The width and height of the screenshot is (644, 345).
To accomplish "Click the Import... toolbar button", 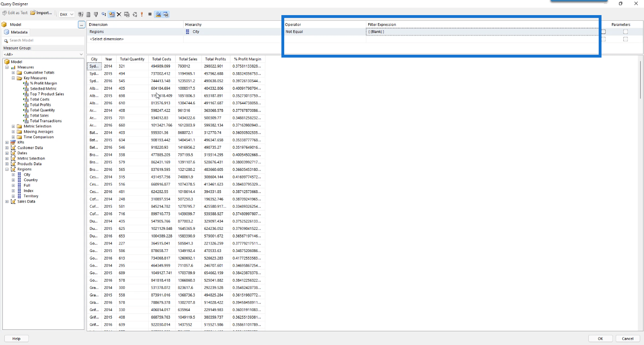I will click(x=41, y=13).
